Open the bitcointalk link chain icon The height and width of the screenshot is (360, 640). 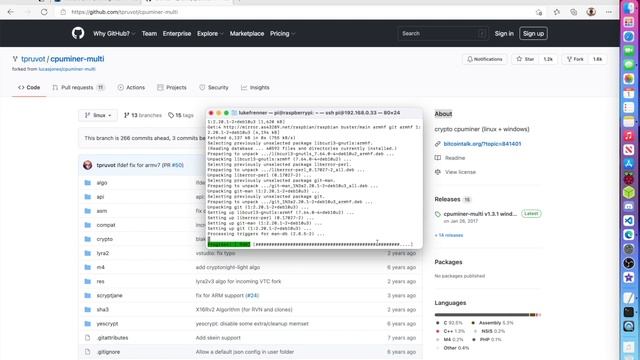pyautogui.click(x=438, y=144)
